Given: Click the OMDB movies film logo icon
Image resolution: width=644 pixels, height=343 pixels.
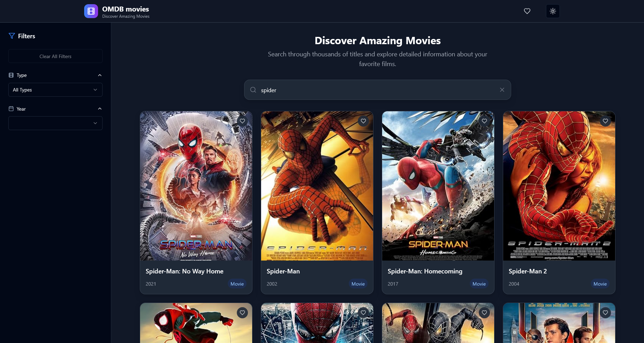Looking at the screenshot, I should coord(91,11).
